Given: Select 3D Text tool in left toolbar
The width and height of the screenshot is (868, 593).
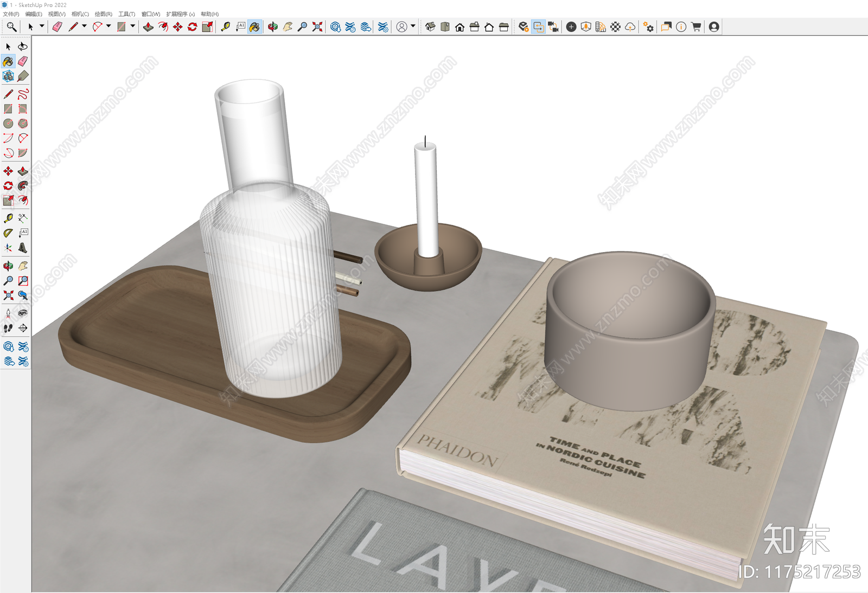Looking at the screenshot, I should point(23,248).
